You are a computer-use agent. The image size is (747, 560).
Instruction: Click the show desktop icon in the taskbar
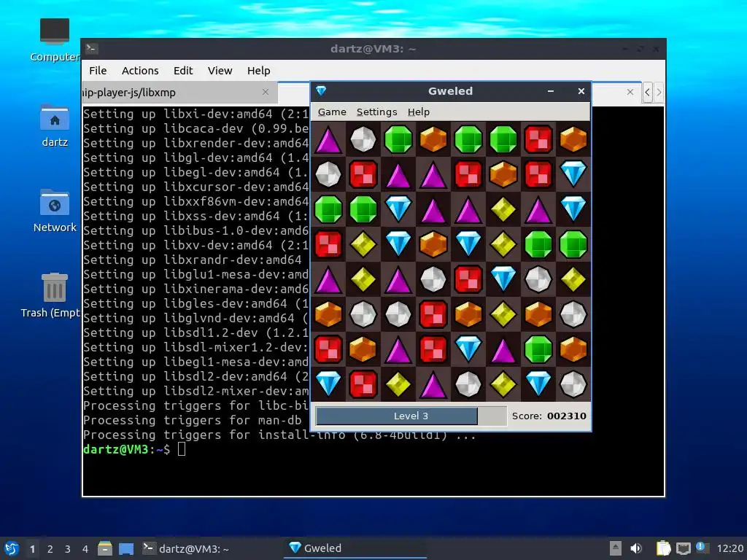point(126,548)
